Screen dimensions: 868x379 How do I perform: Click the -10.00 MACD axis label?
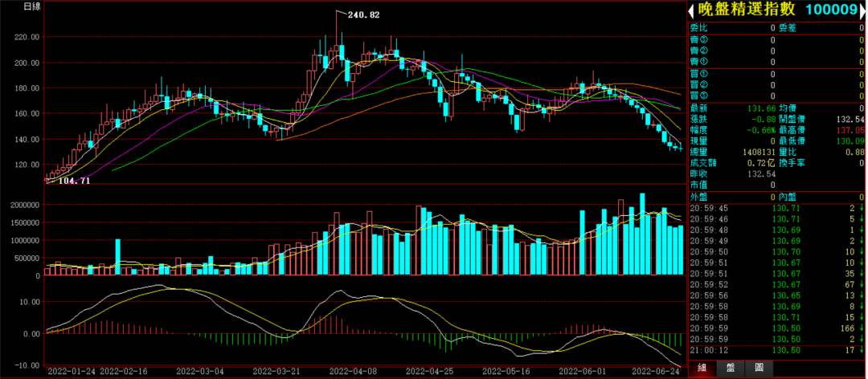28,365
